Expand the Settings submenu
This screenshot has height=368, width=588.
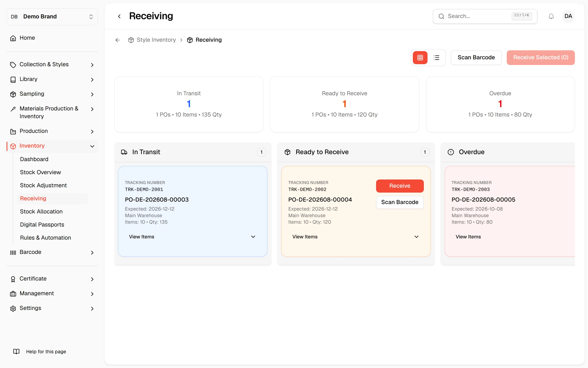click(92, 308)
